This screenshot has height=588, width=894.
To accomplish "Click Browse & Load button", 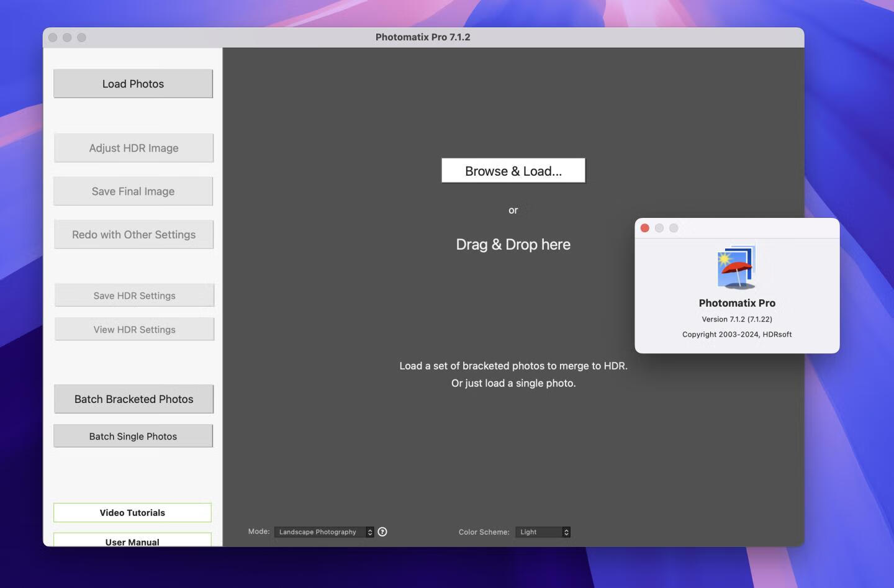I will coord(513,171).
